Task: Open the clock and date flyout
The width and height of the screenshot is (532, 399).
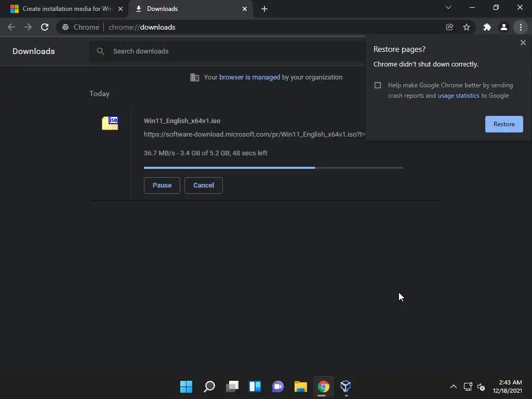Action: (507, 387)
